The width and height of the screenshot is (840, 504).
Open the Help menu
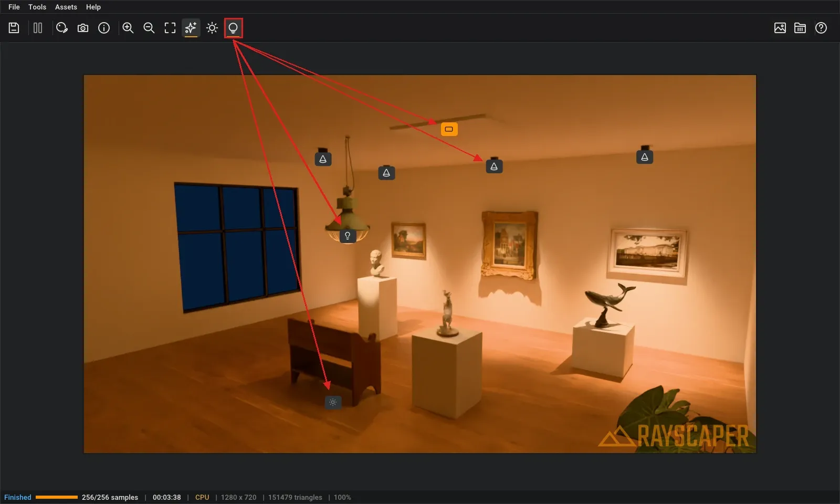[93, 7]
